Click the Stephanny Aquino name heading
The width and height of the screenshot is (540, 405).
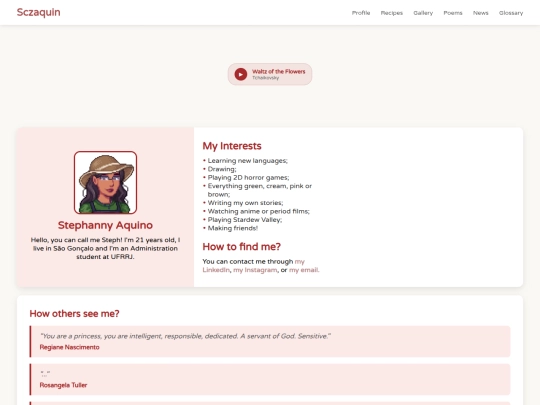[105, 225]
